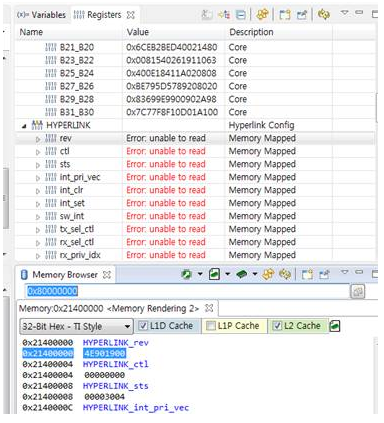Close the Memory Rendering 2 tab
Image resolution: width=384 pixels, height=423 pixels.
[x=209, y=308]
